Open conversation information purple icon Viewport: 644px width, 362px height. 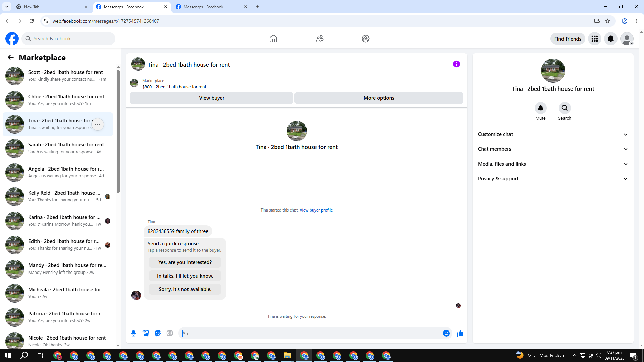pyautogui.click(x=457, y=64)
